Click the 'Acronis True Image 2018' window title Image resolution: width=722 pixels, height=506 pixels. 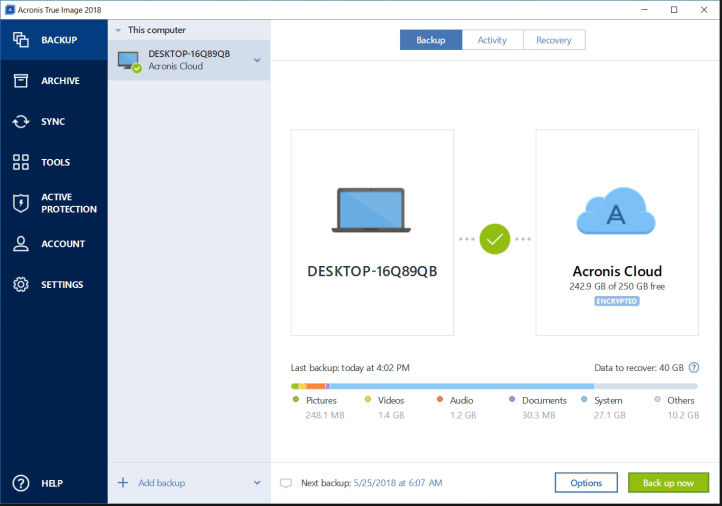(59, 10)
